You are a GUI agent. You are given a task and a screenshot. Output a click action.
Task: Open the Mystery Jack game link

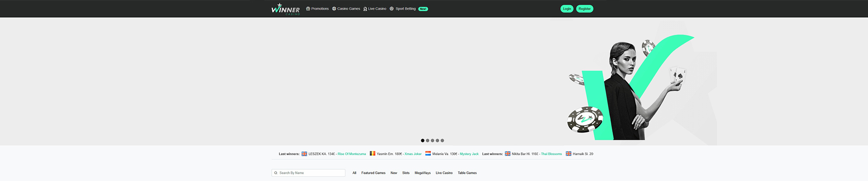coord(469,154)
